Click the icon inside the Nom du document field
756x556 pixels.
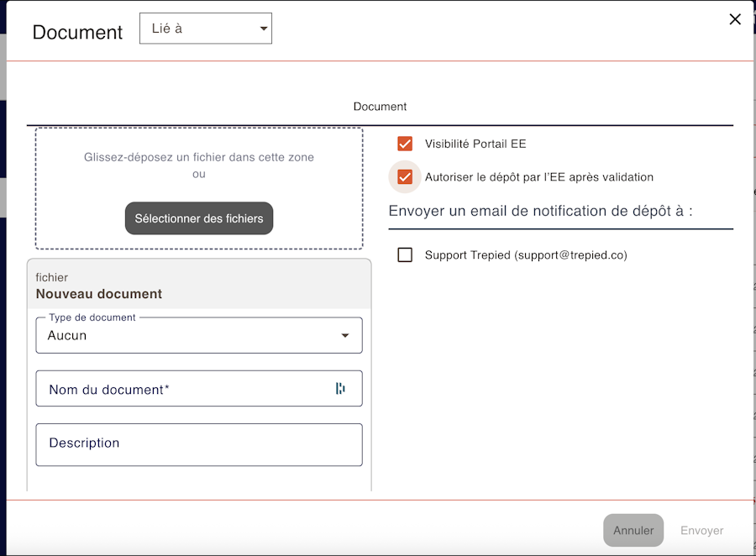pyautogui.click(x=340, y=388)
